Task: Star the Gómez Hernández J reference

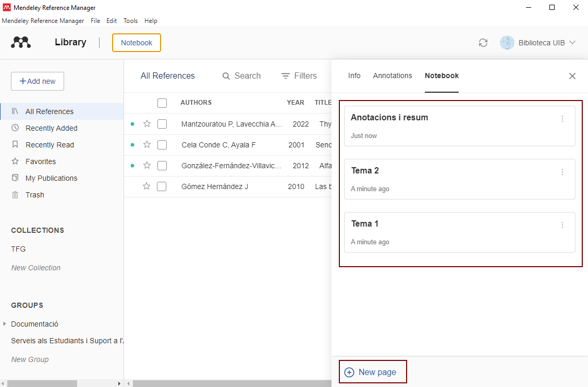Action: pyautogui.click(x=146, y=186)
